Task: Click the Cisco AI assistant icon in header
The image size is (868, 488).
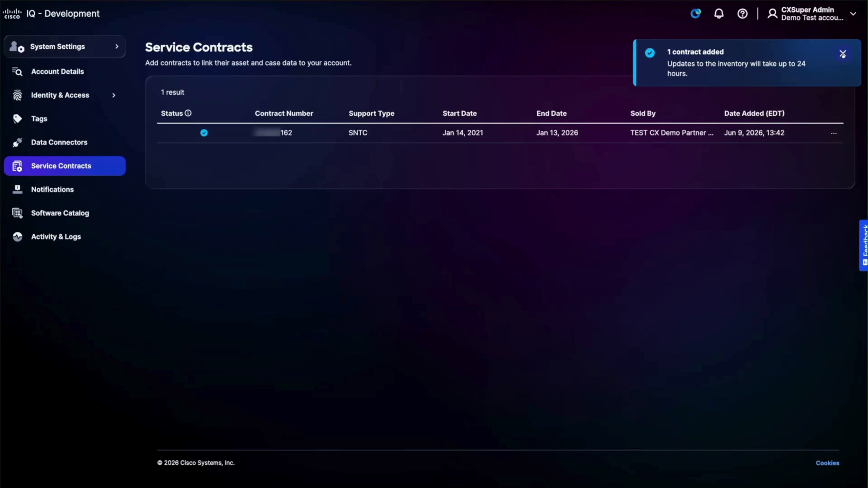Action: pos(695,14)
